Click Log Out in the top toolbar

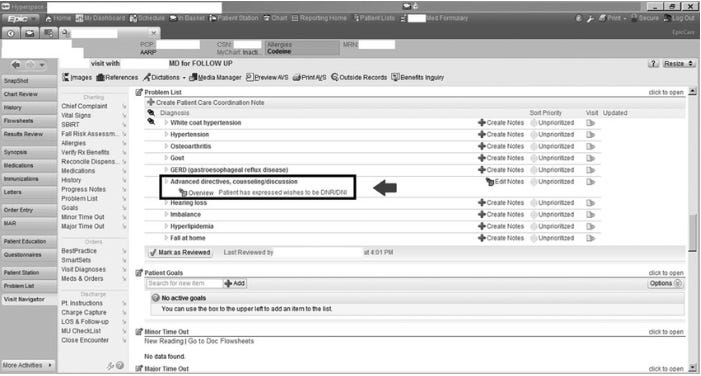[679, 18]
